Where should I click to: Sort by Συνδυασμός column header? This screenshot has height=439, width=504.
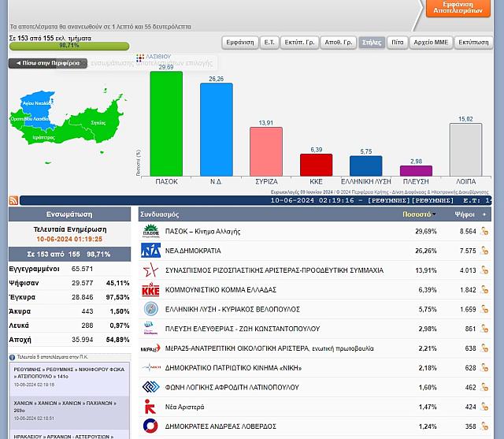coord(160,214)
